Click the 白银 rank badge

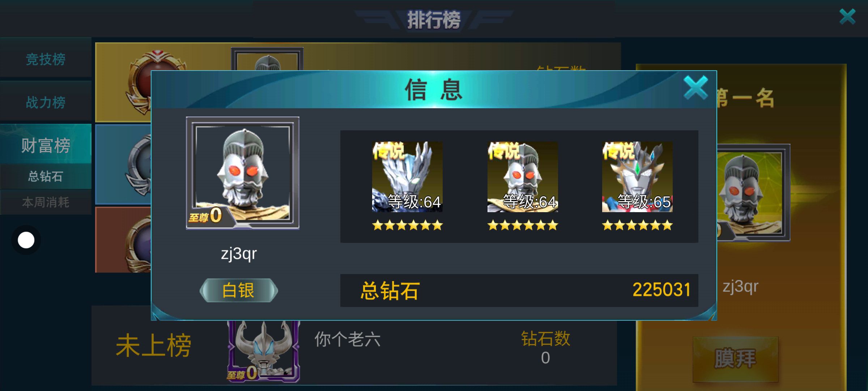click(x=239, y=290)
